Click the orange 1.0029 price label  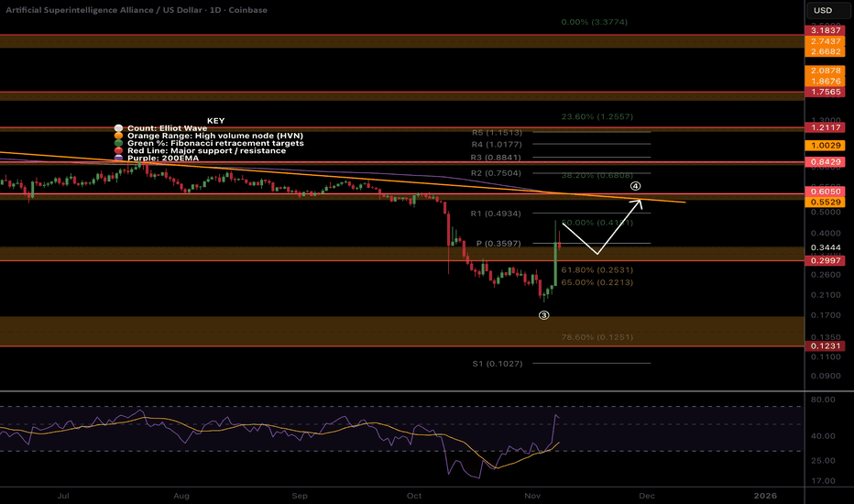pyautogui.click(x=828, y=147)
